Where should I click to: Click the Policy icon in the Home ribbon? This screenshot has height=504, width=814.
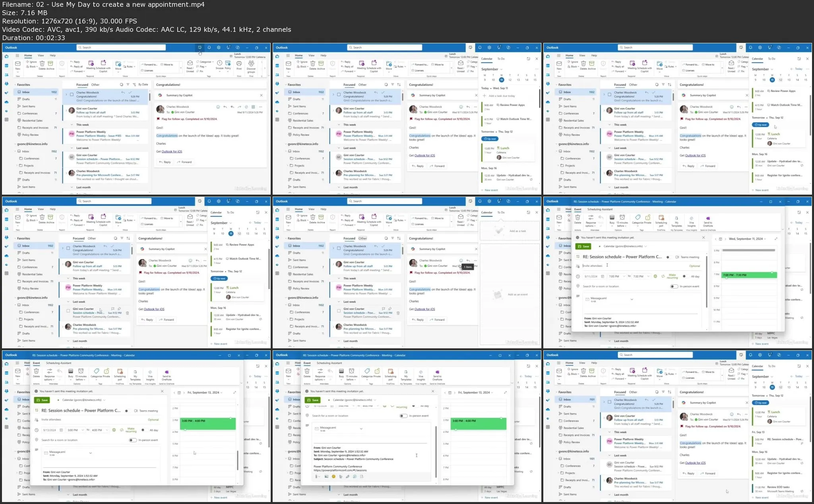(228, 64)
